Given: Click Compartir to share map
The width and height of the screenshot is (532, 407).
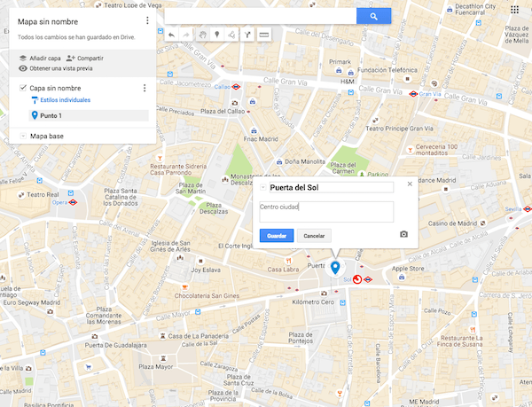Looking at the screenshot, I should point(85,59).
